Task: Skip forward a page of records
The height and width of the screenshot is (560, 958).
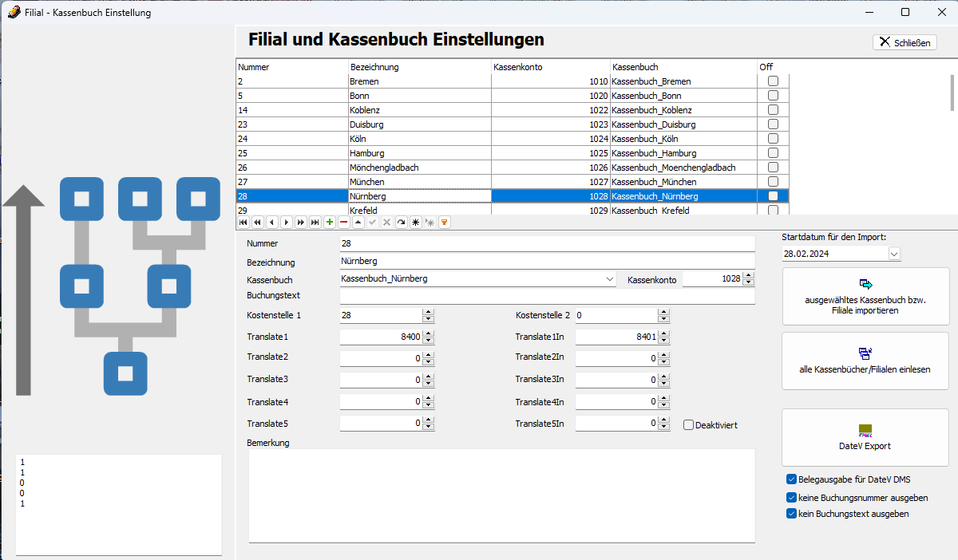Action: (x=302, y=222)
